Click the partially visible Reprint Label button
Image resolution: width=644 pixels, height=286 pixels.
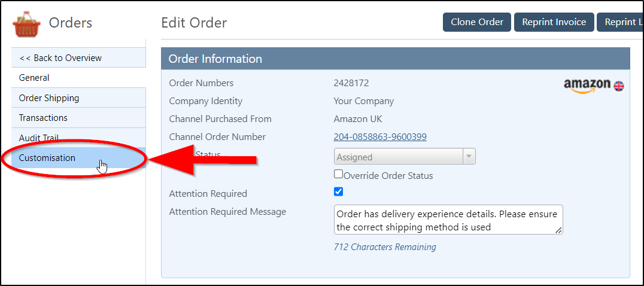(x=620, y=22)
